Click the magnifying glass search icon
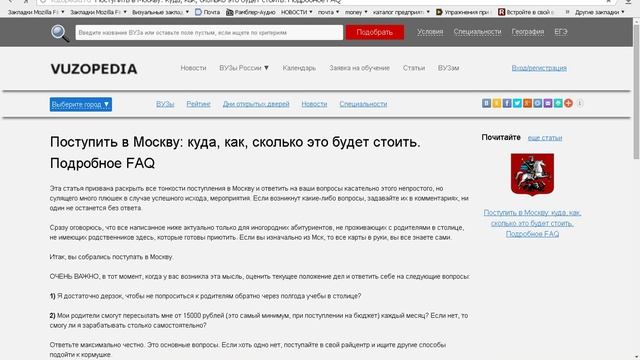The image size is (640, 360). pos(60,33)
